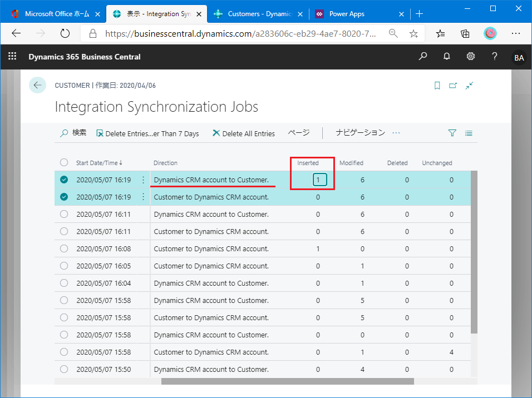Open the row menu for the first 16:19 entry

tap(143, 180)
